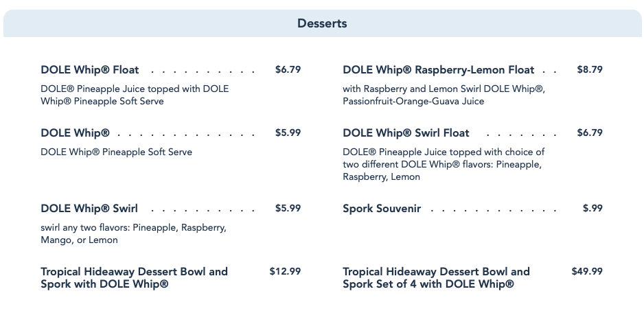This screenshot has width=644, height=322.
Task: Click the Desserts section header
Action: 322,23
